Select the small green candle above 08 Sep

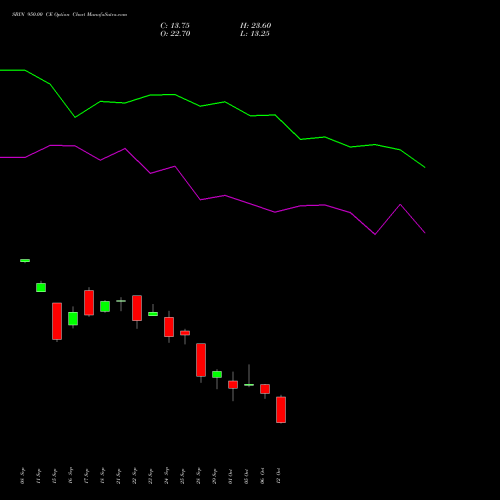tap(25, 261)
